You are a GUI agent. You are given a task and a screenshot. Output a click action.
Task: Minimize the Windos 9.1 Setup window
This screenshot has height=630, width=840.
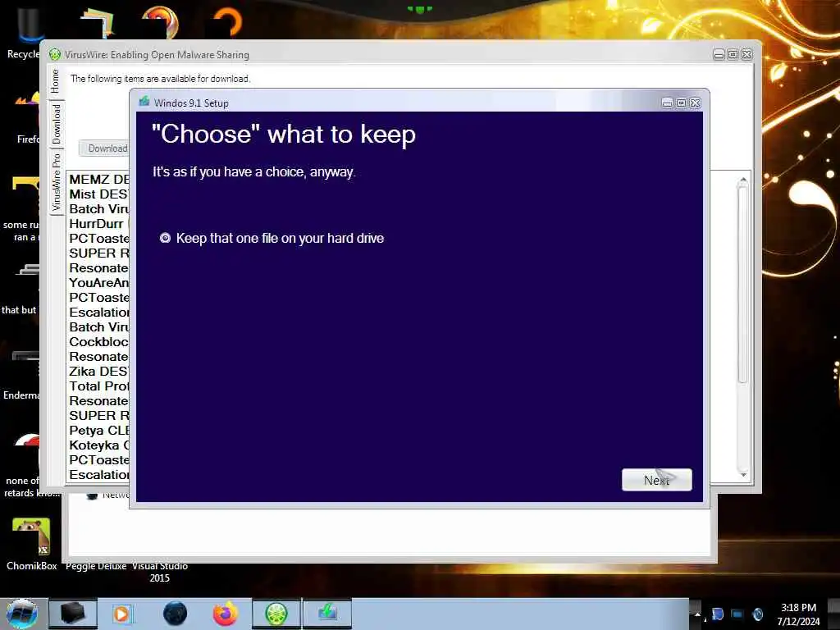[x=667, y=103]
